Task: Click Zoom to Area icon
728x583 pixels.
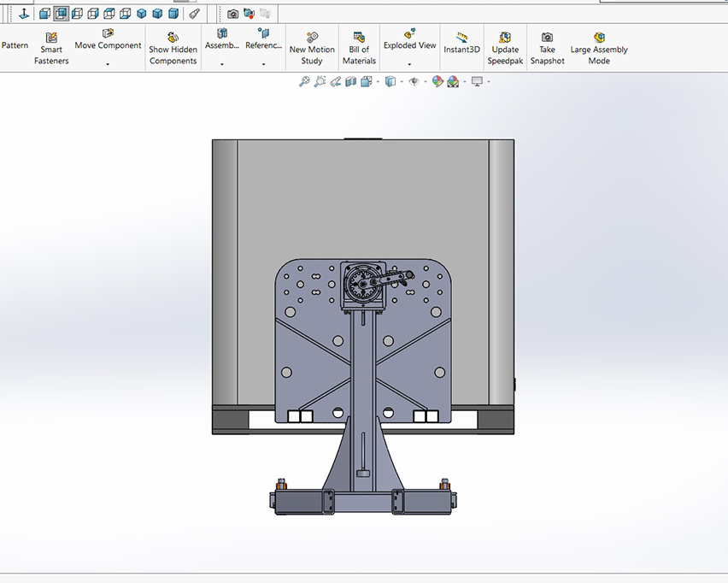Action: pyautogui.click(x=320, y=82)
